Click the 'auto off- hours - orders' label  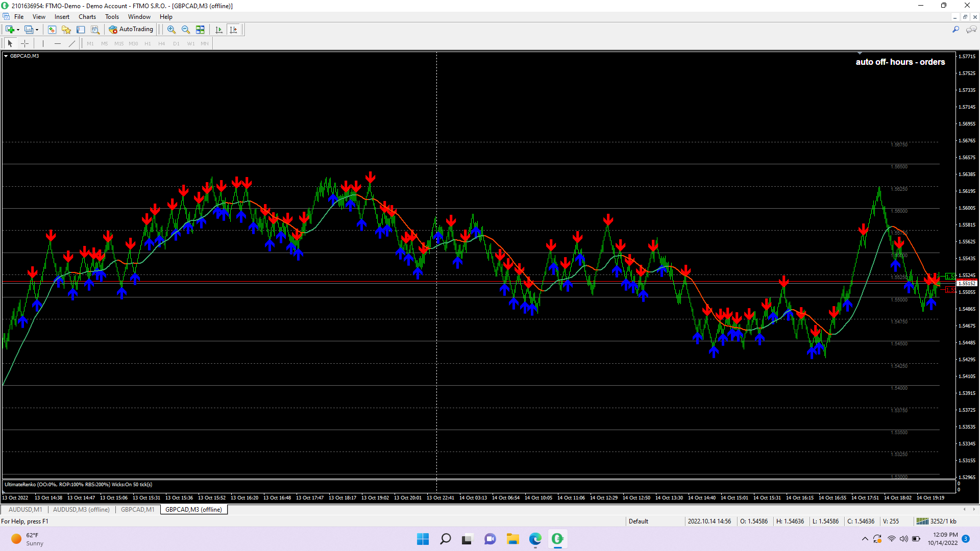pyautogui.click(x=900, y=62)
